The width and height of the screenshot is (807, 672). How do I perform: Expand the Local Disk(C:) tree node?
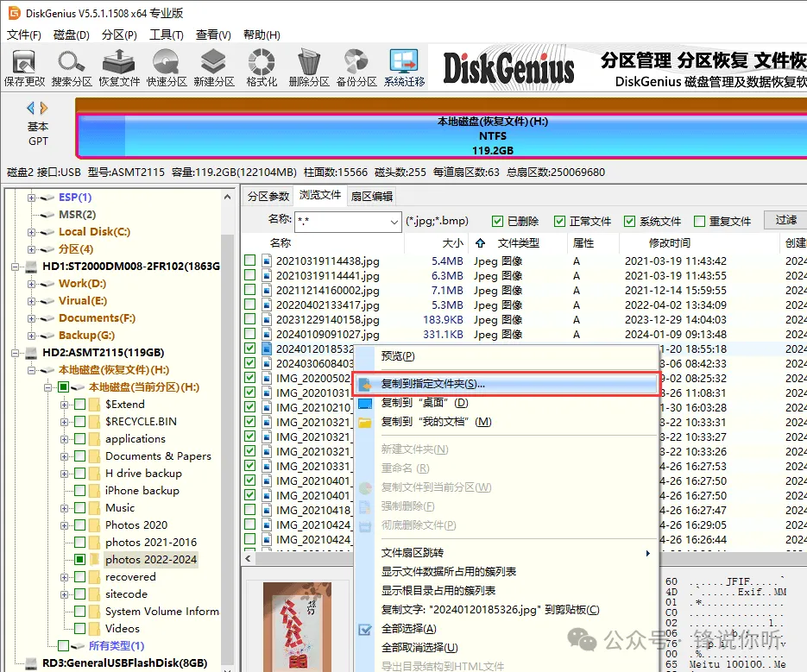click(31, 232)
